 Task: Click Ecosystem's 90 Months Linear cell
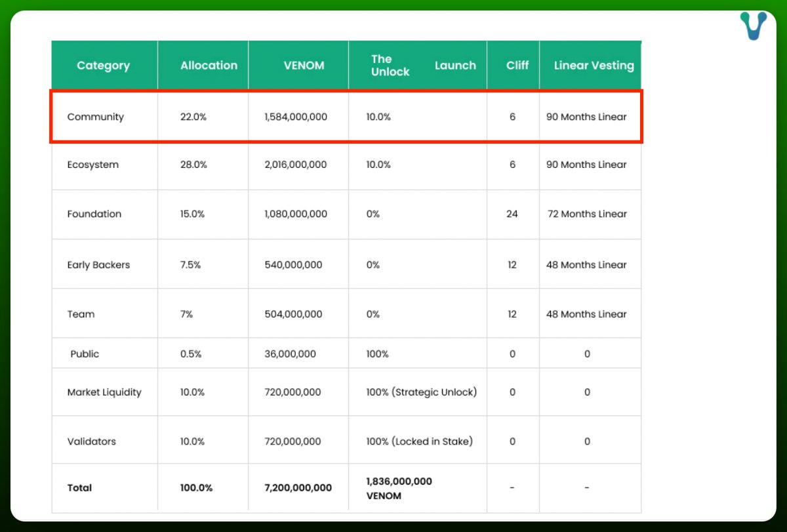coord(586,165)
